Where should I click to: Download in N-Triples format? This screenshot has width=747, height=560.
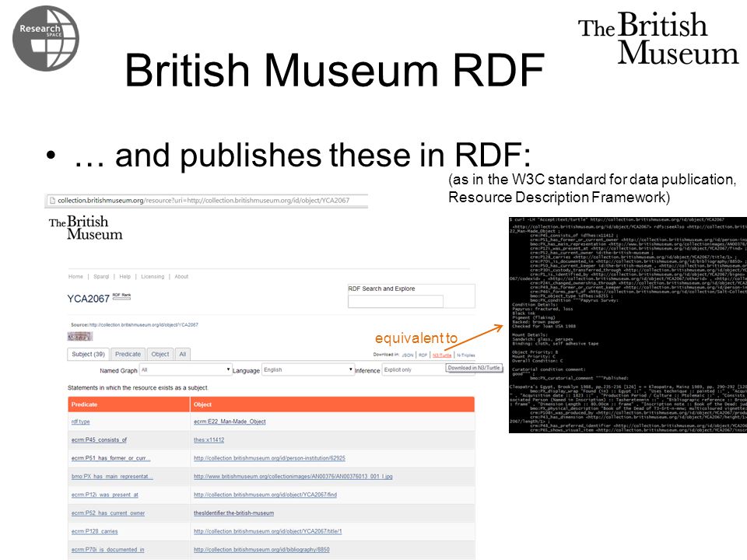(x=466, y=355)
